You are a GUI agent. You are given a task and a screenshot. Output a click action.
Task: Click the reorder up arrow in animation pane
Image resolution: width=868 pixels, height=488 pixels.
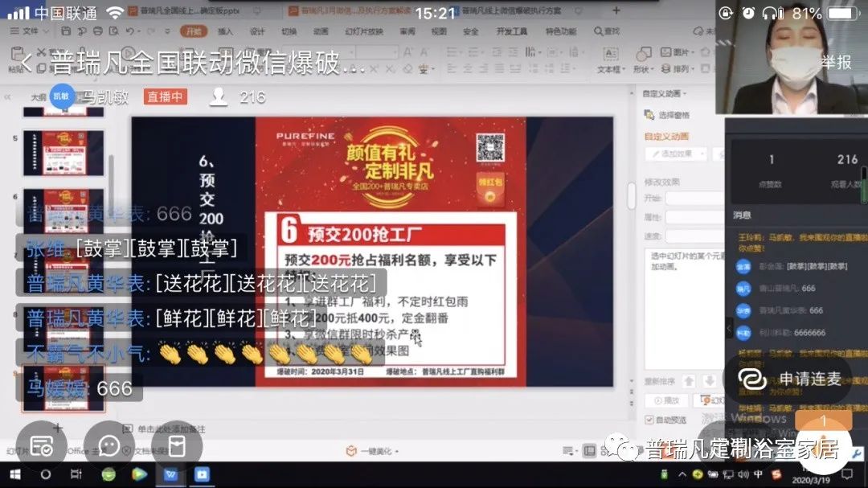point(689,381)
